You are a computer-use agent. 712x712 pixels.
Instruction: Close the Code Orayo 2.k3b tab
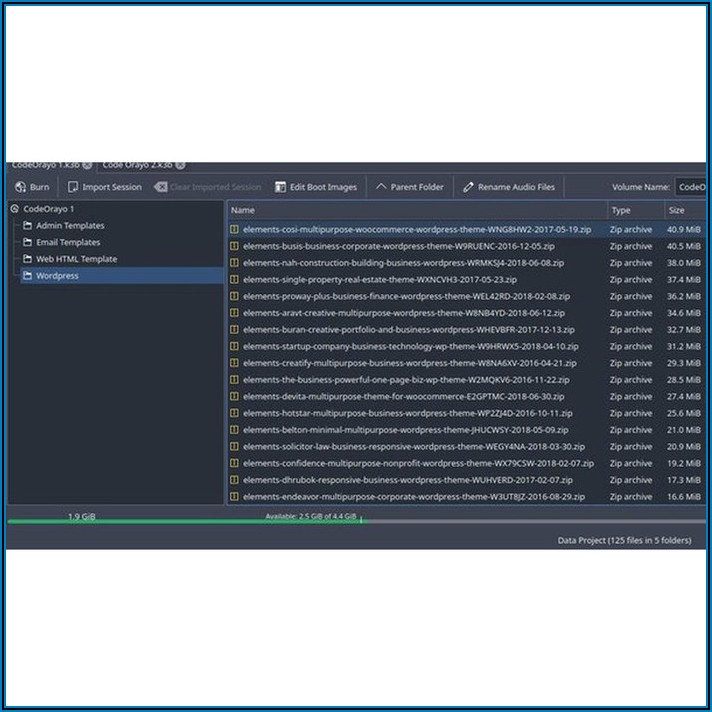181,164
